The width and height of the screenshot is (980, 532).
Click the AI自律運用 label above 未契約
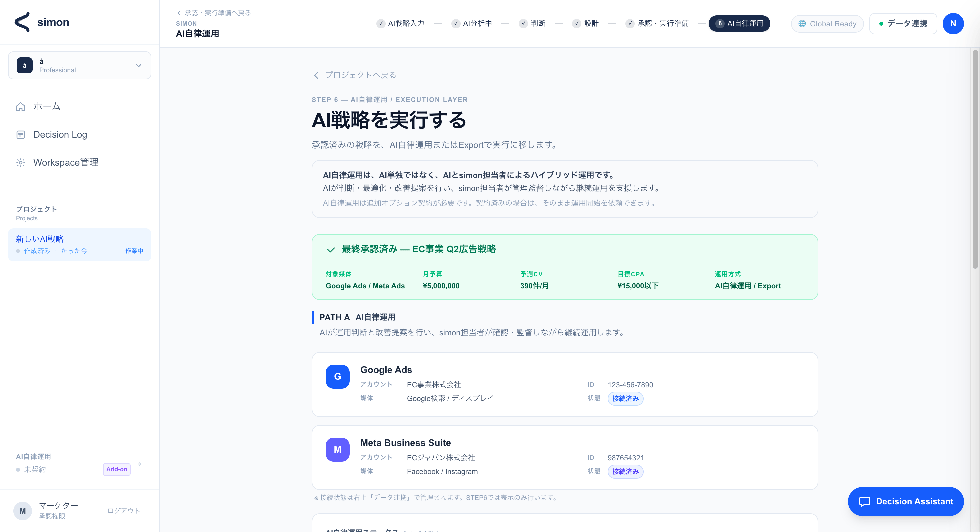click(x=33, y=457)
